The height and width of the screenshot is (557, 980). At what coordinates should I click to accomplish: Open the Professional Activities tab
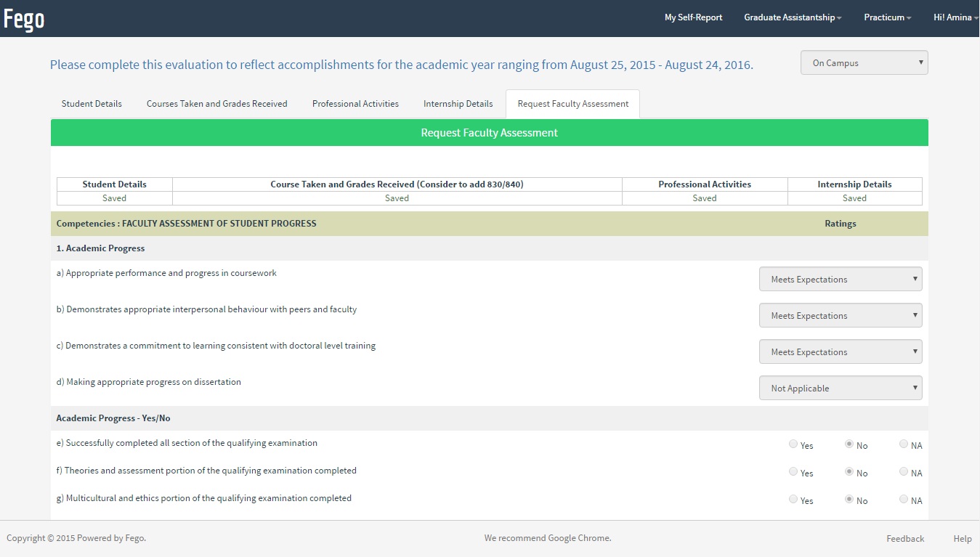[x=355, y=104]
